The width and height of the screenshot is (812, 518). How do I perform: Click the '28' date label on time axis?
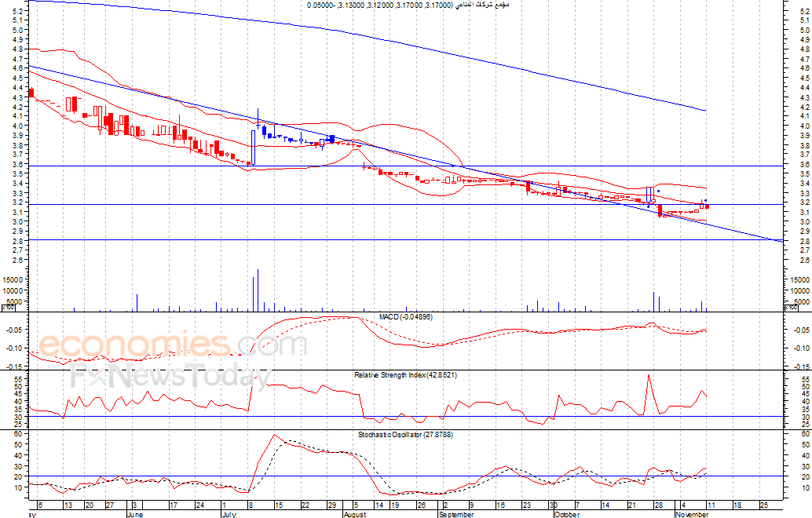(658, 505)
